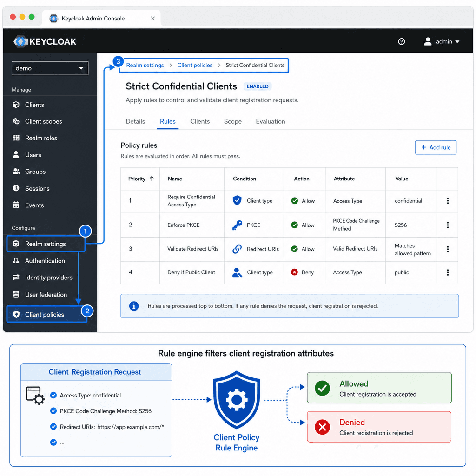The image size is (476, 476).
Task: Click the red Deny icon in row 4
Action: 294,272
